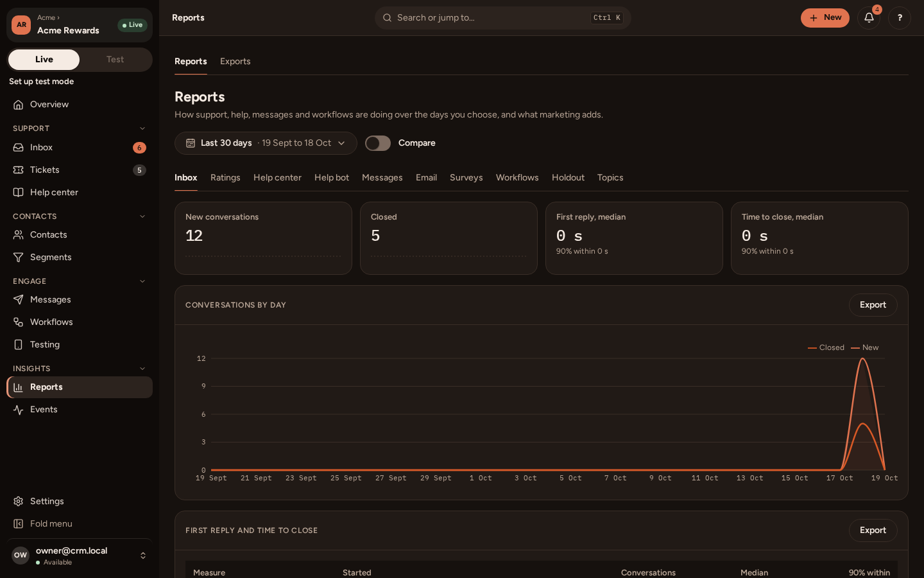Image resolution: width=924 pixels, height=578 pixels.
Task: Click the Testing device icon
Action: pyautogui.click(x=19, y=345)
